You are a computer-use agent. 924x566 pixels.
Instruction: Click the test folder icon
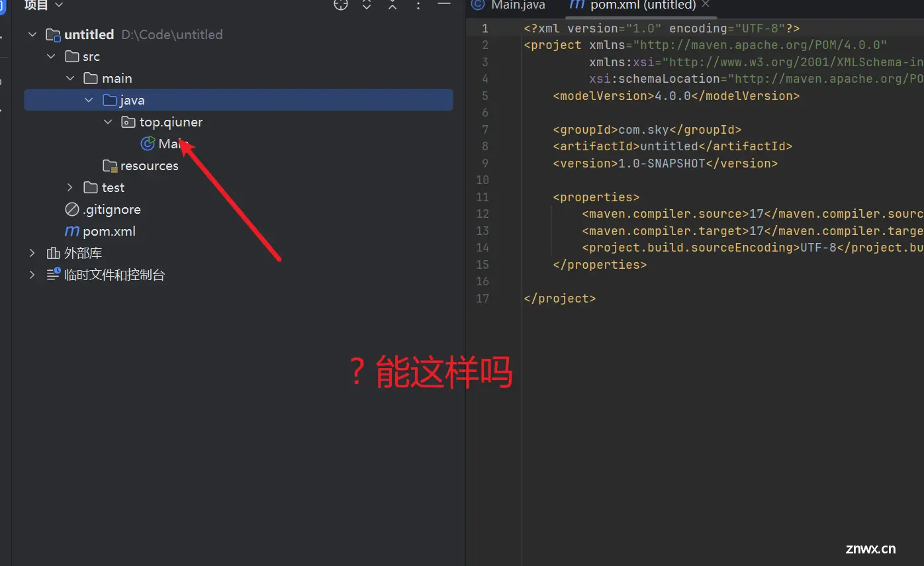point(91,187)
